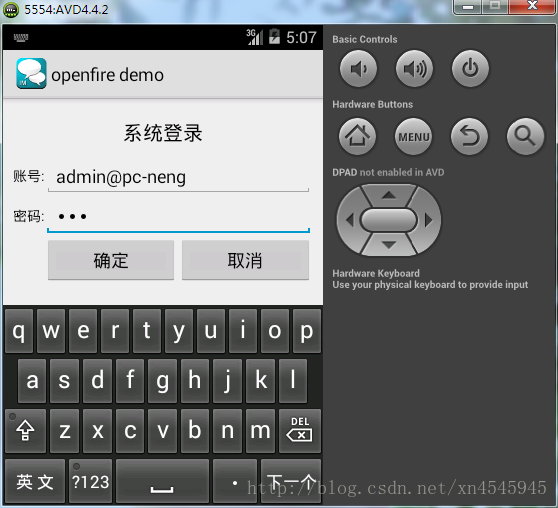Viewport: 558px width, 508px height.
Task: Tap the i key
Action: pyautogui.click(x=243, y=331)
